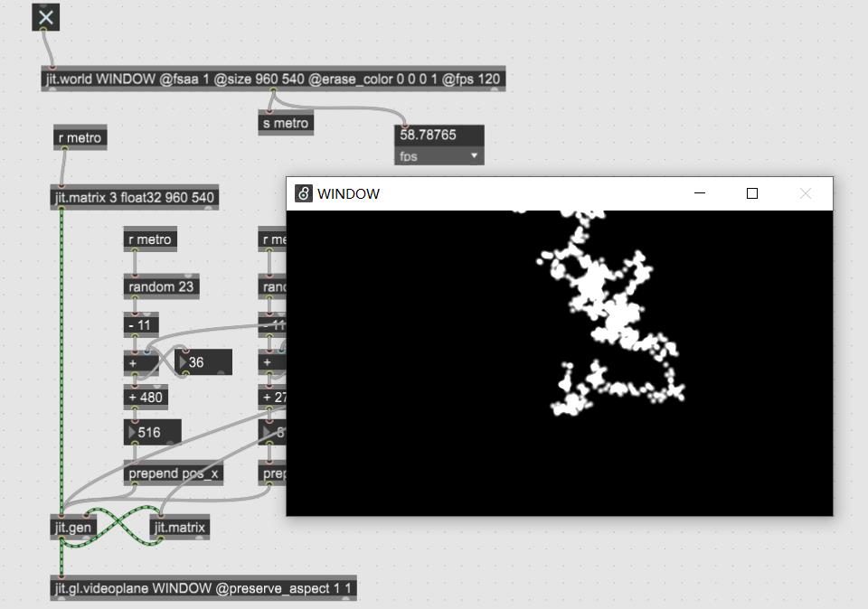Select the jit.gen object

click(74, 527)
